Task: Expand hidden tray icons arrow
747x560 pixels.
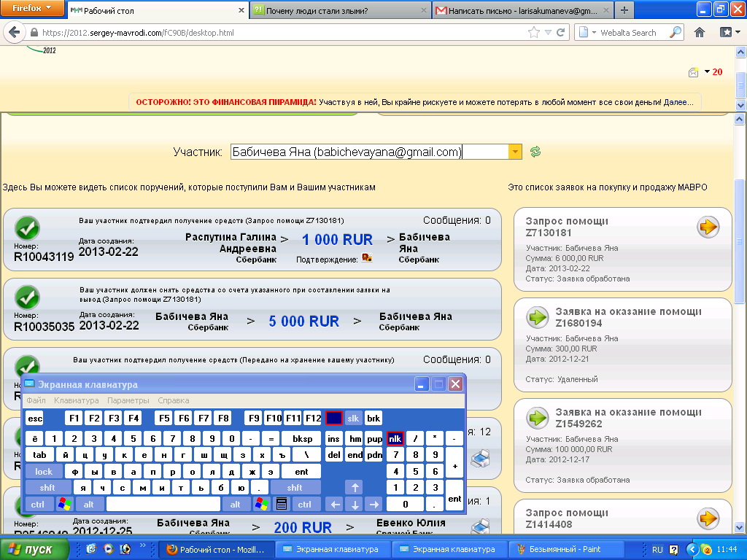Action: tap(692, 550)
